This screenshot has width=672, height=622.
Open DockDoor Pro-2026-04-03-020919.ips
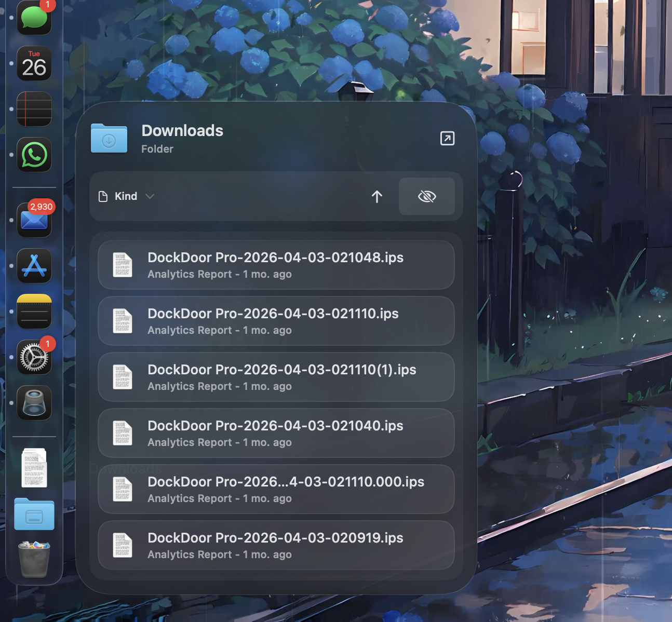[276, 545]
